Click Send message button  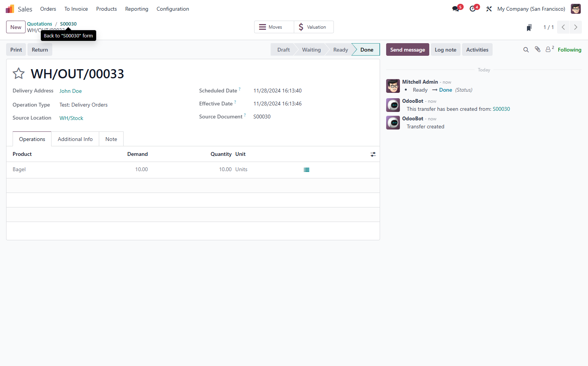(x=408, y=50)
